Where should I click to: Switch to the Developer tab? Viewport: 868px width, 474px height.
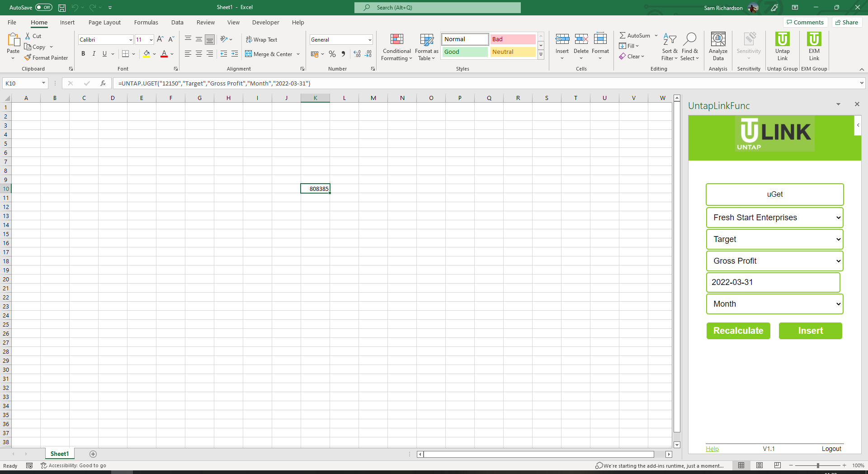266,22
